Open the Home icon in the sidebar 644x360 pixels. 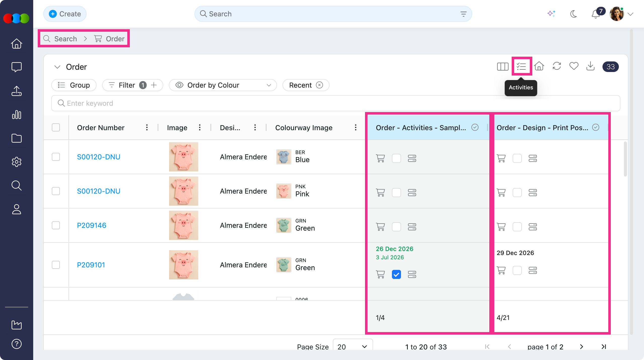point(17,44)
